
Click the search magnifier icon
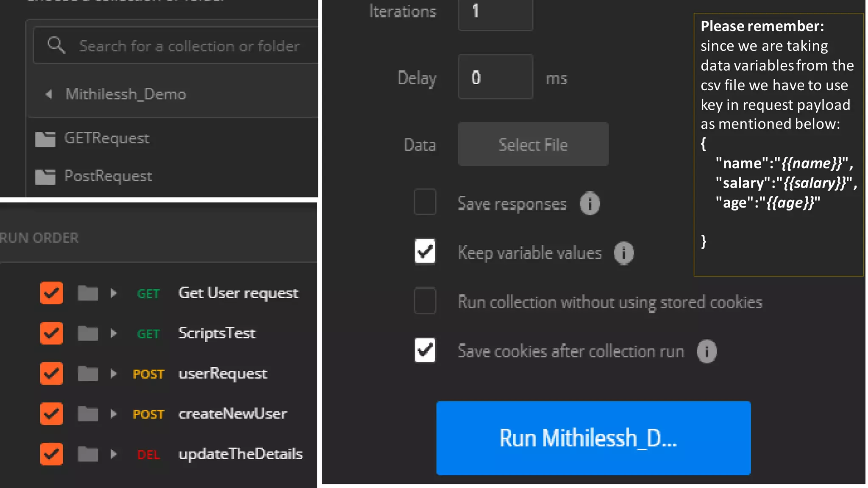tap(56, 45)
